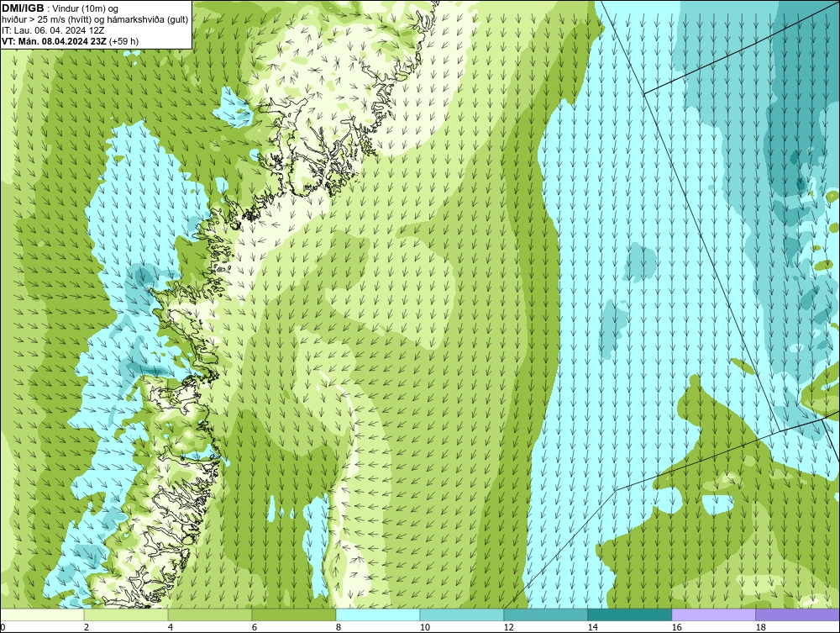Click the legend label '6'
The image size is (840, 633).
pyautogui.click(x=255, y=627)
